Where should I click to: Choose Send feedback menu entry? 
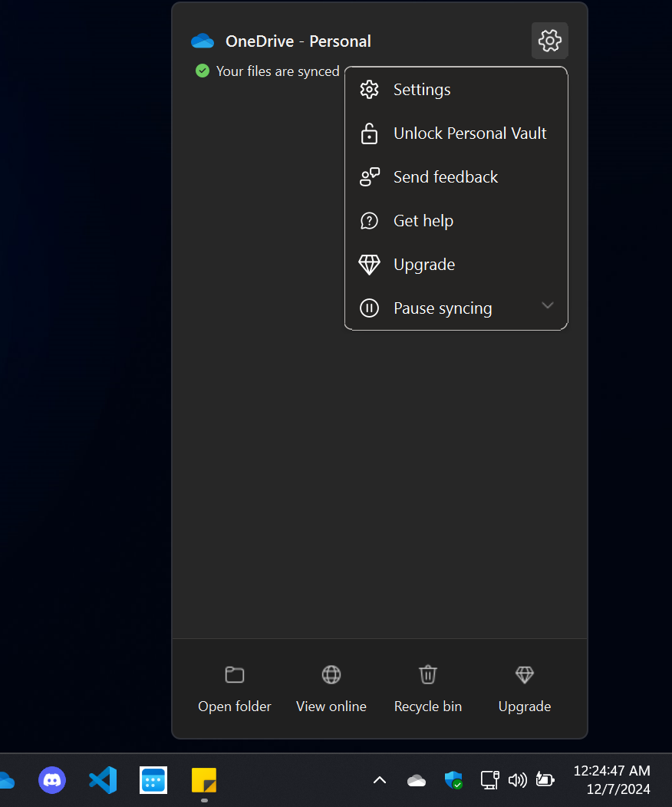click(x=456, y=177)
